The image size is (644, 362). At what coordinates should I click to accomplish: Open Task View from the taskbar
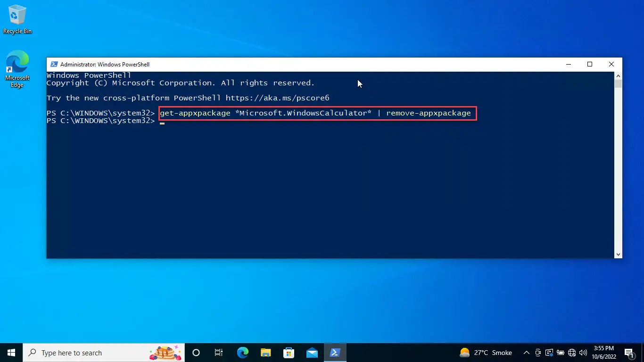click(219, 353)
